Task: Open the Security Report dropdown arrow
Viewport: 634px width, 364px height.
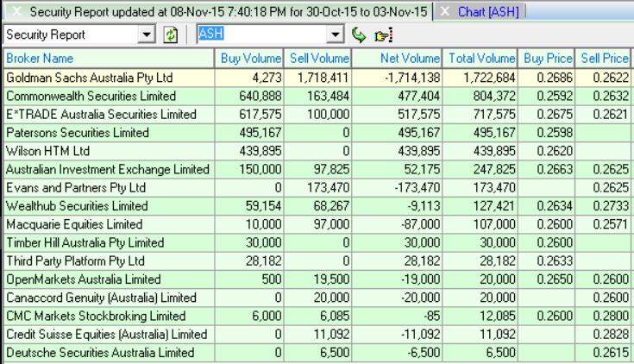Action: [x=147, y=35]
